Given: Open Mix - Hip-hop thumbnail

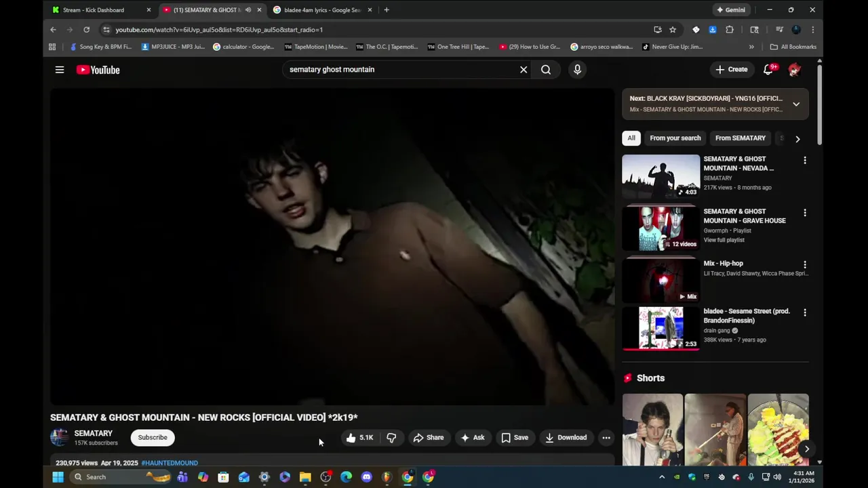Looking at the screenshot, I should 661,281.
